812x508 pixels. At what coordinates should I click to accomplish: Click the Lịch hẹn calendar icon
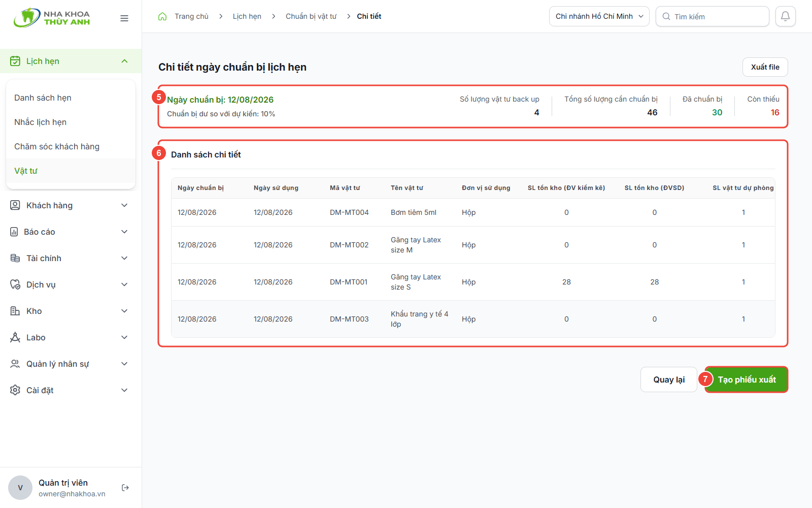(15, 61)
